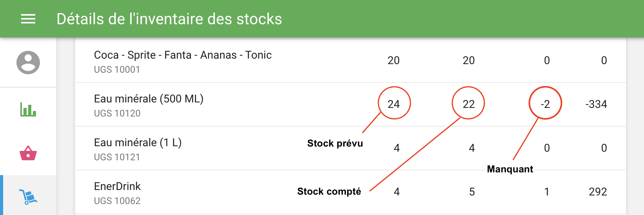Open the hamburger navigation menu
This screenshot has width=644, height=215.
click(x=28, y=19)
